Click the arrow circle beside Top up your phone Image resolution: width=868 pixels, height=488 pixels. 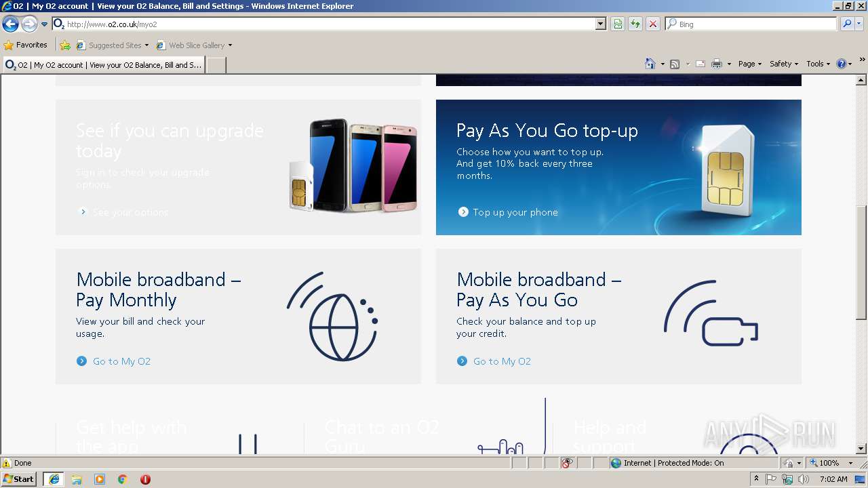coord(463,212)
